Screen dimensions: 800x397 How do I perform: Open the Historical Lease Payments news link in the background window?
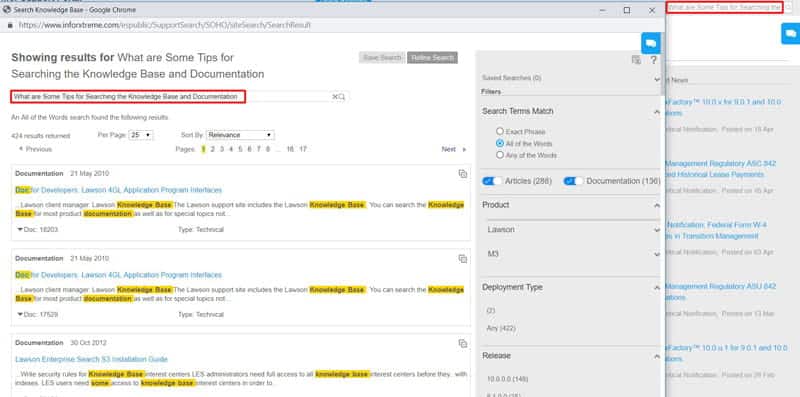pyautogui.click(x=721, y=169)
